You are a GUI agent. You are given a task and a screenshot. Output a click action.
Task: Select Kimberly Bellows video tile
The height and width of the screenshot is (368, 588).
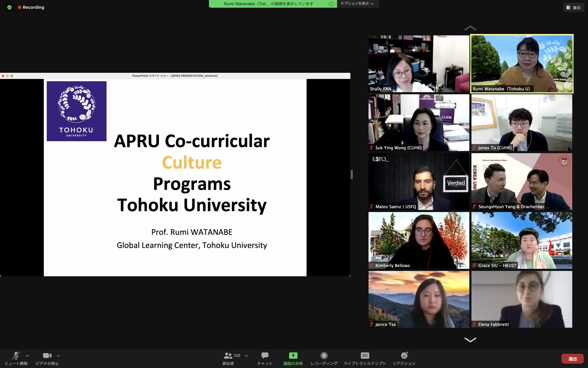tap(419, 240)
